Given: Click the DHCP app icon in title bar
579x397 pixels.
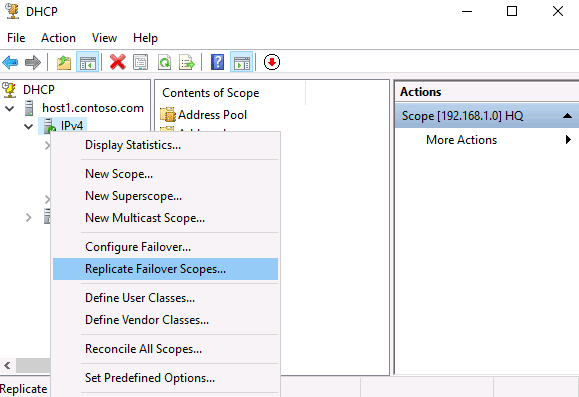Looking at the screenshot, I should click(x=13, y=11).
